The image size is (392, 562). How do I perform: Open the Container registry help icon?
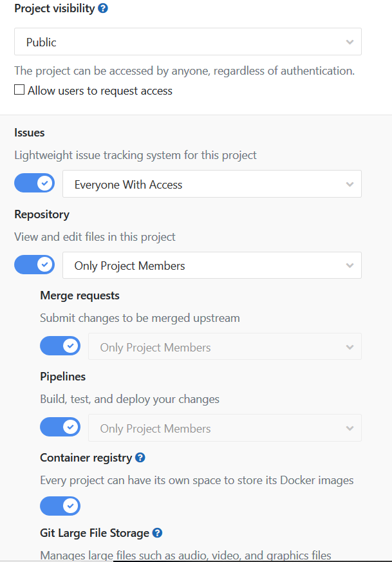[140, 458]
